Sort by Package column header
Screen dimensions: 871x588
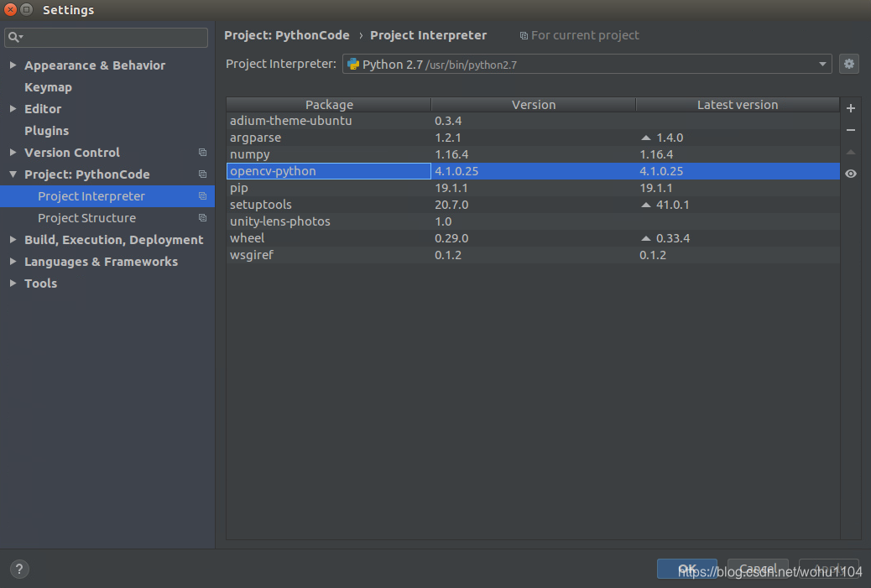[x=329, y=104]
